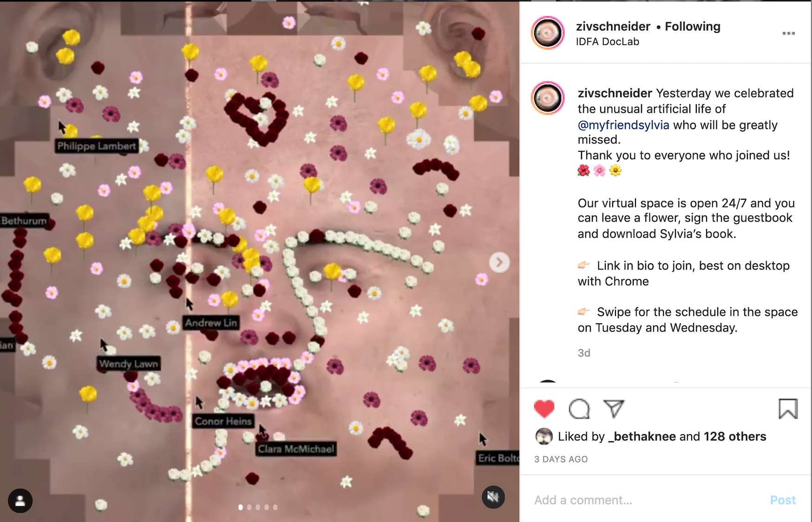Image resolution: width=812 pixels, height=522 pixels.
Task: Open zivschneider avatar beside the caption
Action: (x=548, y=98)
